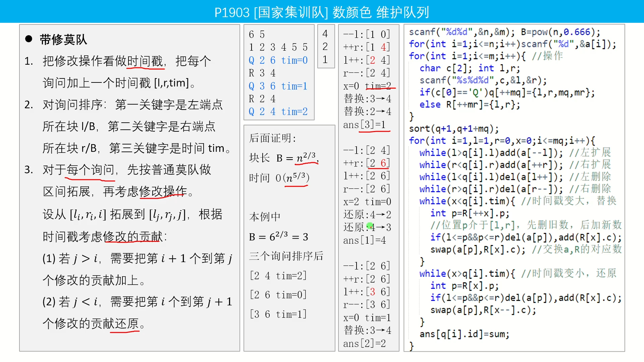Click the trace result 'ans[2]=2'
Screen dimensions: 644x362
(365, 343)
